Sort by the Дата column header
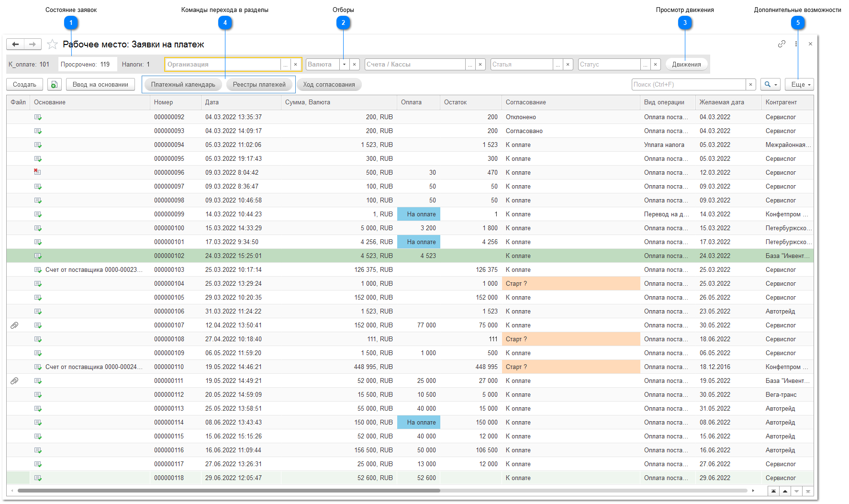The image size is (849, 504). [x=241, y=102]
